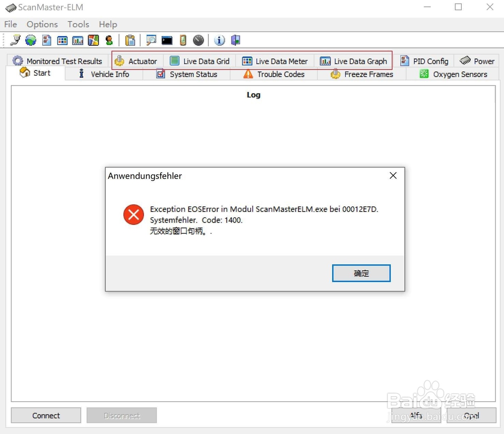
Task: Select the Start tab
Action: (35, 73)
